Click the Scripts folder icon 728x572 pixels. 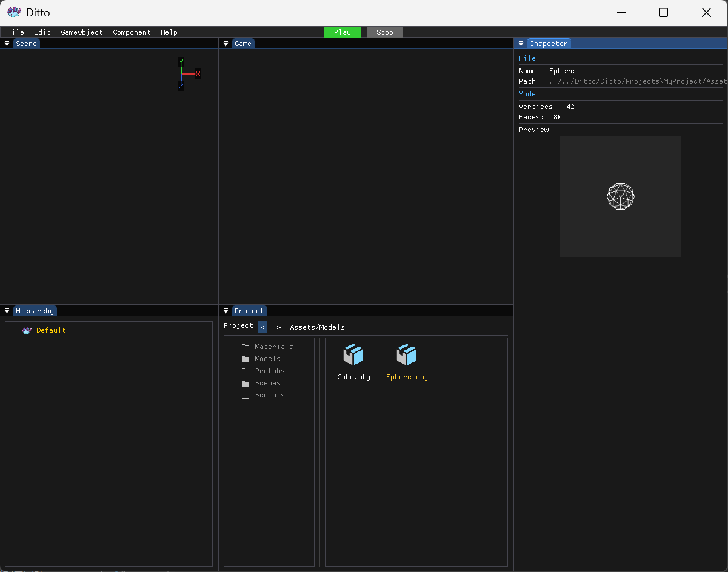click(x=245, y=396)
